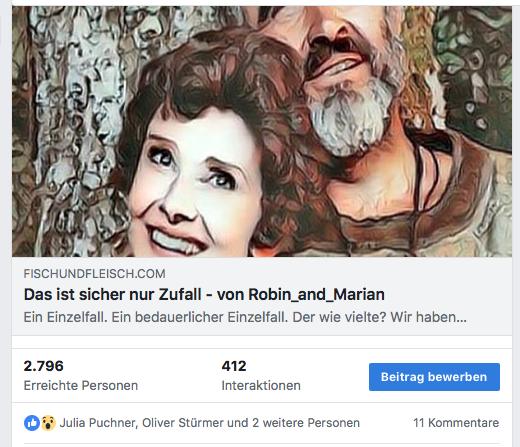The width and height of the screenshot is (520, 447).
Task: Click the Erreichte Personen label
Action: click(81, 385)
